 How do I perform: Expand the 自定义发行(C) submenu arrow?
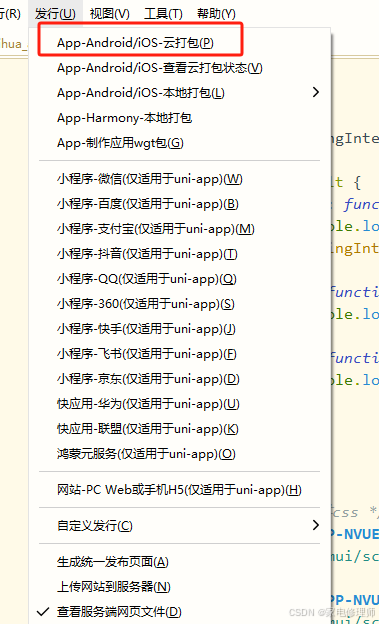[316, 525]
